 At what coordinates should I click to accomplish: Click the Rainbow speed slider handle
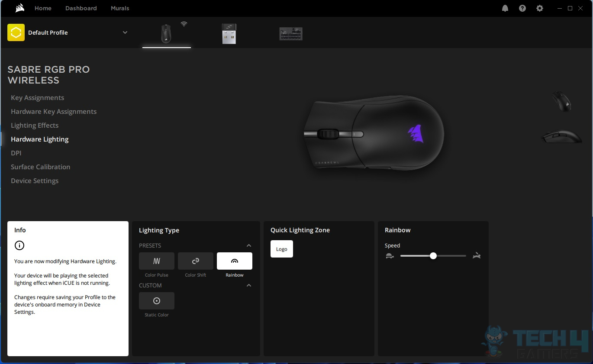click(433, 256)
